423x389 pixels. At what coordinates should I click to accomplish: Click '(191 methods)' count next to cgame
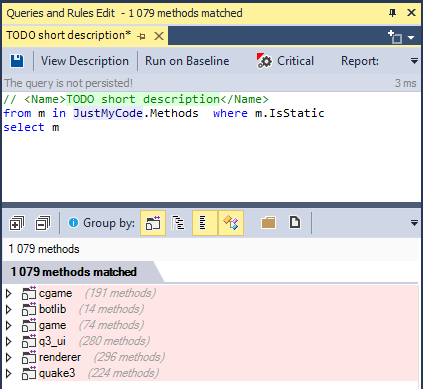tap(120, 293)
